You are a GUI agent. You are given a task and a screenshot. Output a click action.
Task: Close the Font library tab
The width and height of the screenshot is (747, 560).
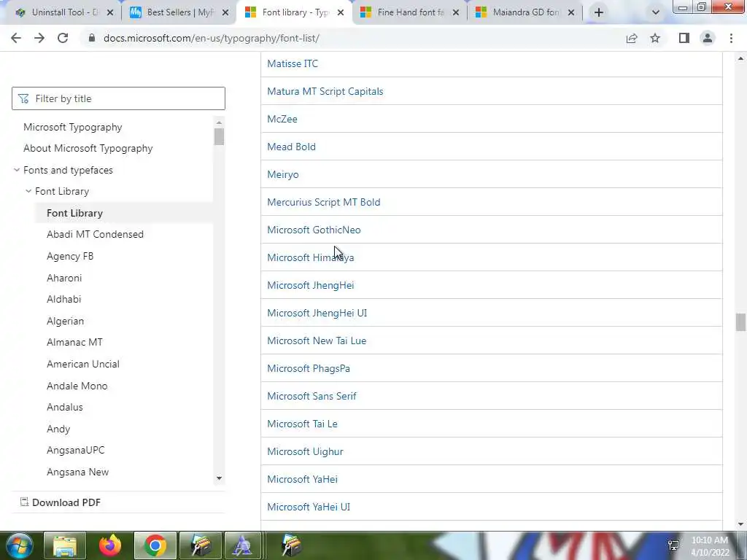tap(341, 12)
